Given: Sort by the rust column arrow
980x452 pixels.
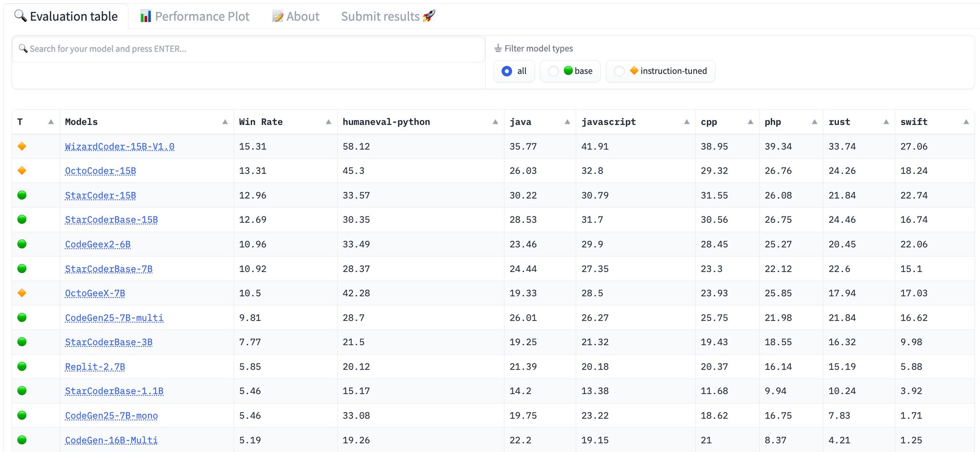Looking at the screenshot, I should coord(886,122).
